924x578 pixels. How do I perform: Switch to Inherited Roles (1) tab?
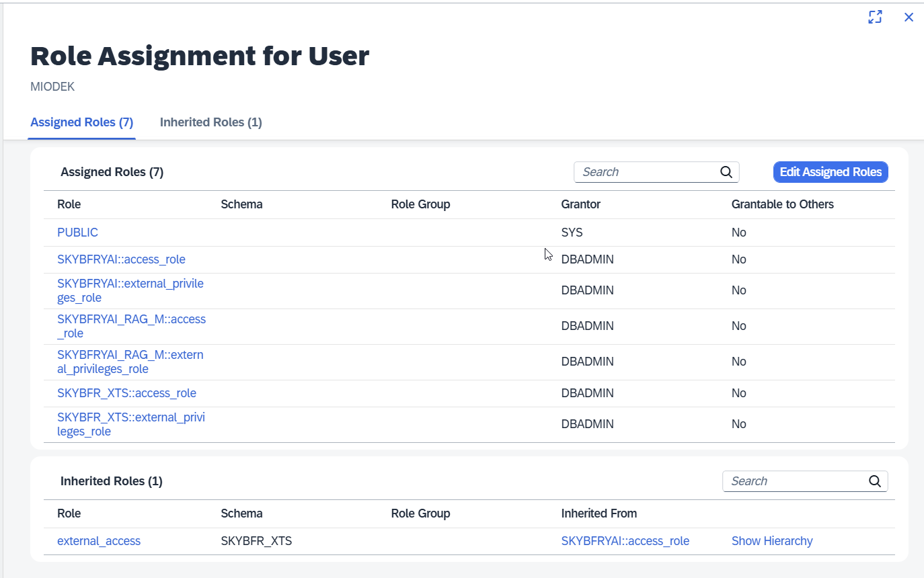tap(211, 122)
